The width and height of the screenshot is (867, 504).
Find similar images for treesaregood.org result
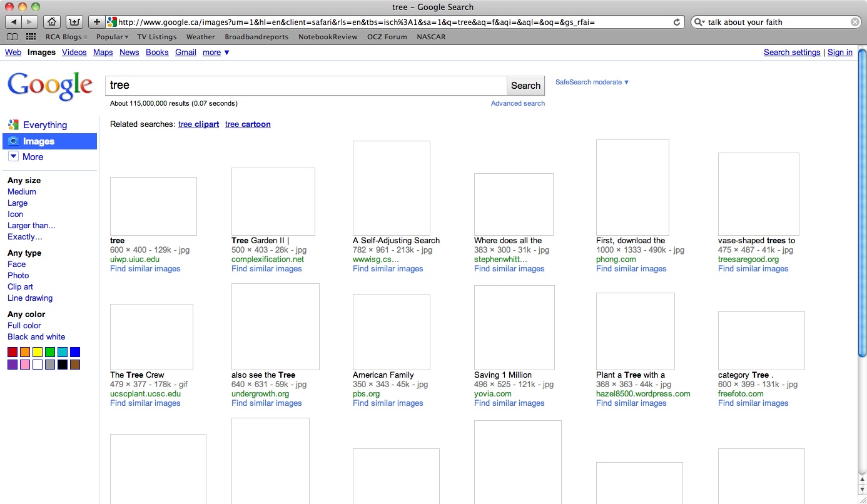click(753, 269)
